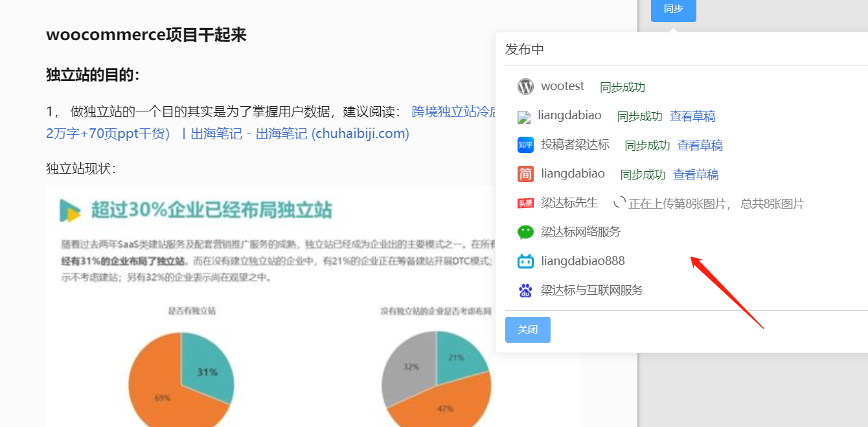Viewport: 868px width, 427px height.
Task: Open the 跨境独立站 article link
Action: click(x=453, y=111)
